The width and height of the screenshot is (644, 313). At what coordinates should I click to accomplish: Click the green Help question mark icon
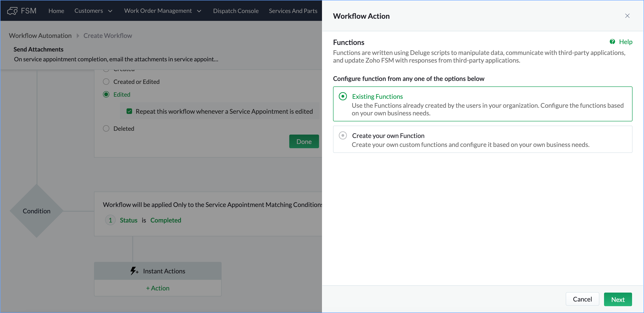tap(612, 42)
